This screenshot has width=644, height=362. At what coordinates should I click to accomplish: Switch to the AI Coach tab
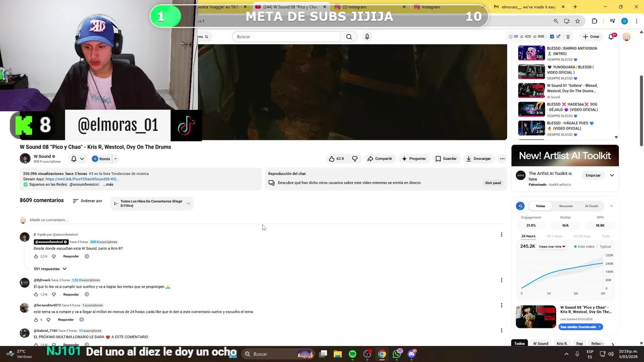(592, 206)
